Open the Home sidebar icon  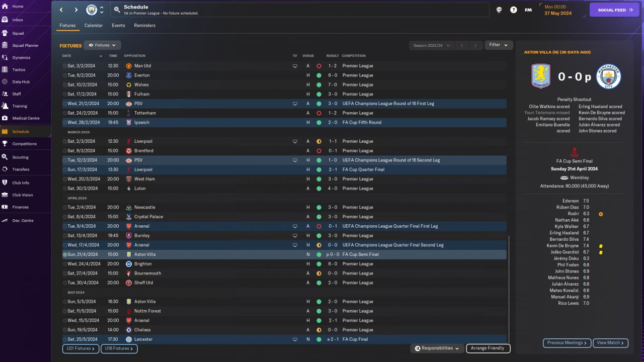point(5,6)
